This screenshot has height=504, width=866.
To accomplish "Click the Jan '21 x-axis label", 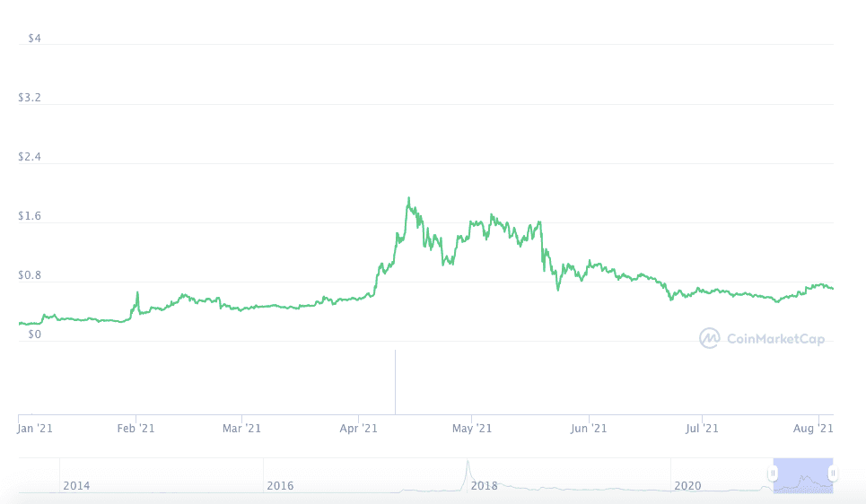I will 36,429.
